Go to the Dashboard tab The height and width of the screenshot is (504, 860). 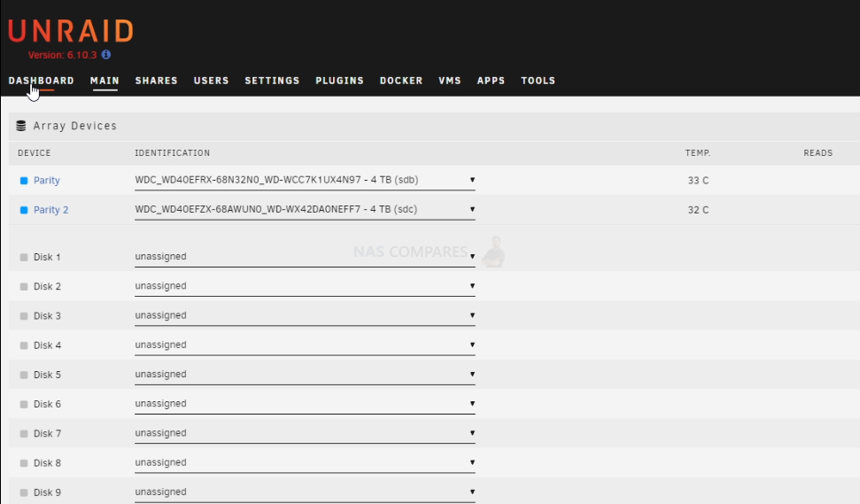(41, 81)
